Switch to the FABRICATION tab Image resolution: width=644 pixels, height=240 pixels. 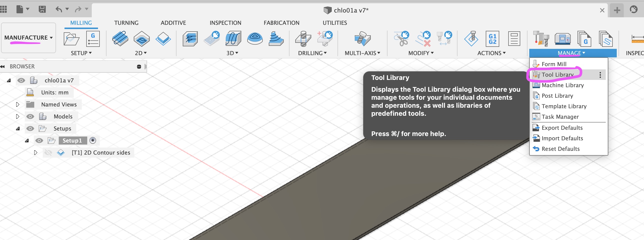(x=281, y=23)
